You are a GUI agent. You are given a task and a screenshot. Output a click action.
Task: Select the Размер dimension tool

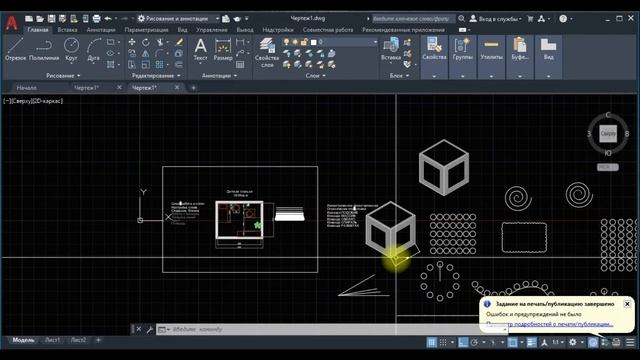pos(223,49)
